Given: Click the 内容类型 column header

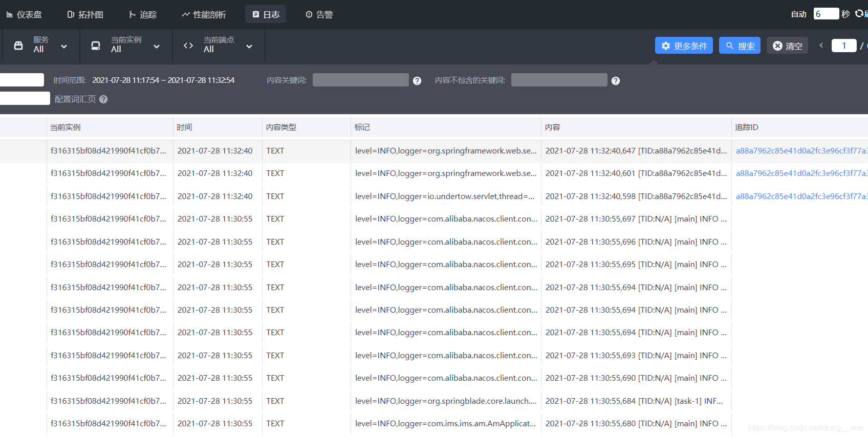Looking at the screenshot, I should click(x=281, y=127).
